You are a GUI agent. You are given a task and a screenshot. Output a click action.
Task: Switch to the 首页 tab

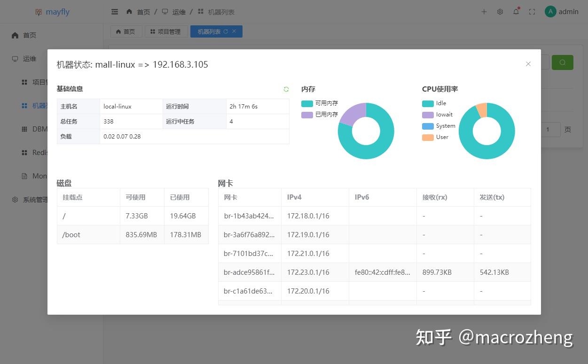pyautogui.click(x=126, y=31)
